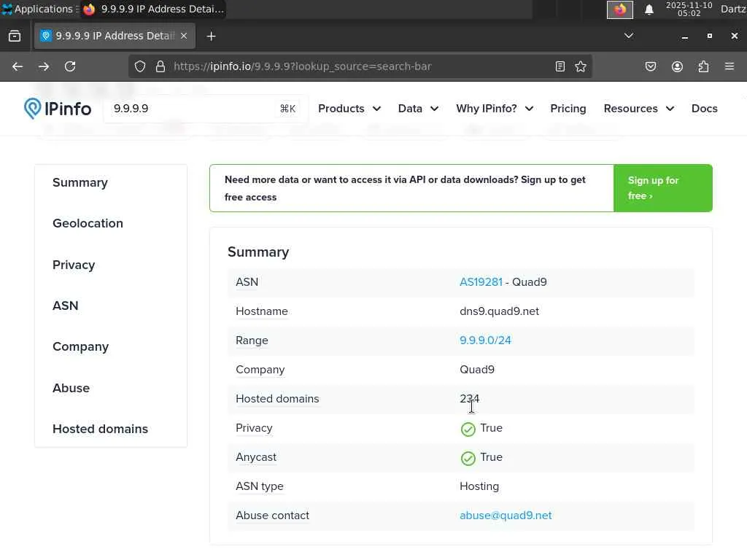This screenshot has height=560, width=747.
Task: Open the 9.9.9.0/24 range link
Action: [485, 341]
